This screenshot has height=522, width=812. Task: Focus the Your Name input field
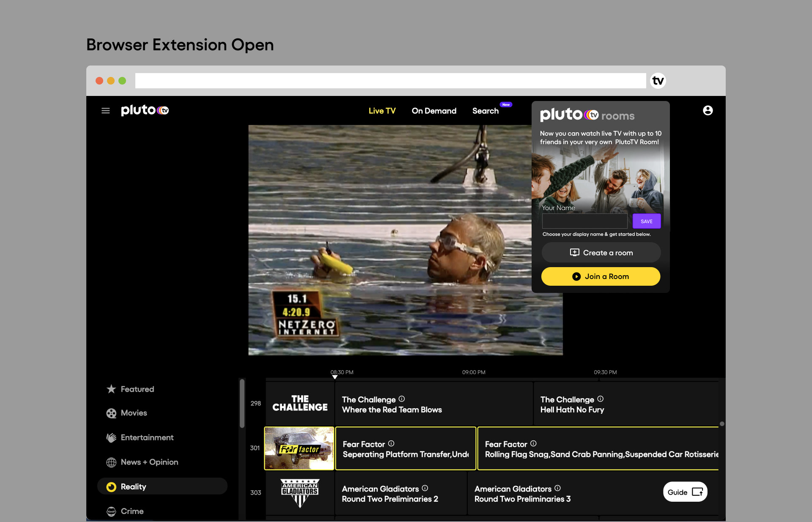(584, 221)
